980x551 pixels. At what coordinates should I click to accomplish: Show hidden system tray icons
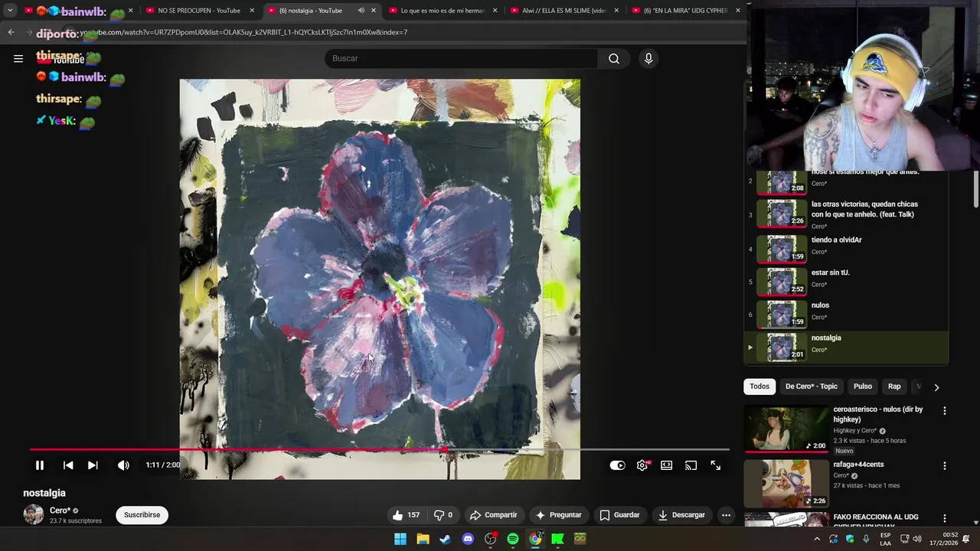pos(817,539)
